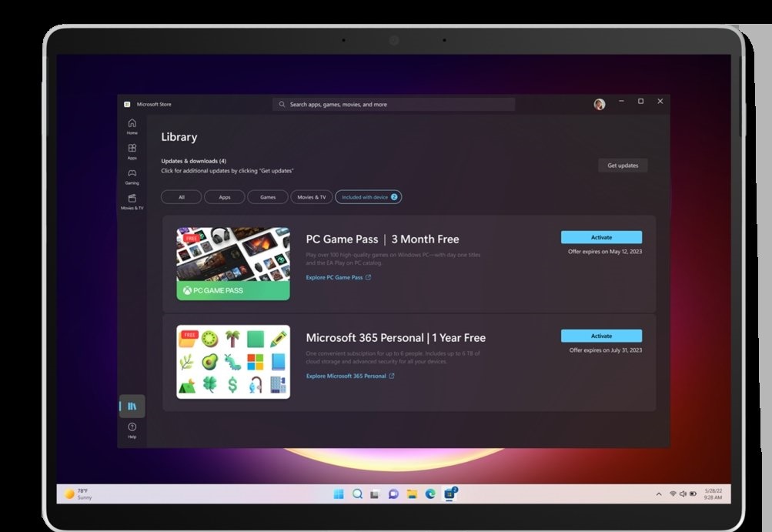Open the Gaming section in sidebar

pyautogui.click(x=132, y=176)
